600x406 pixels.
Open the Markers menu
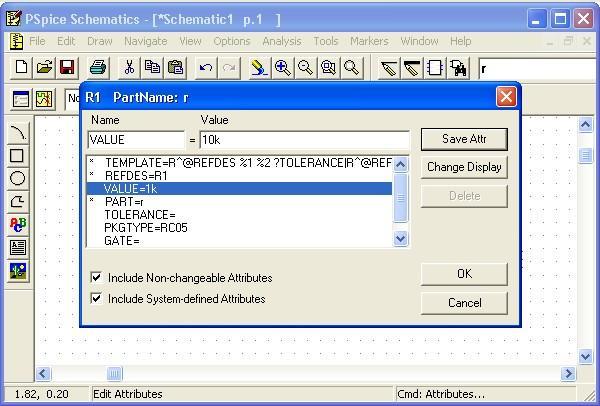(x=369, y=41)
